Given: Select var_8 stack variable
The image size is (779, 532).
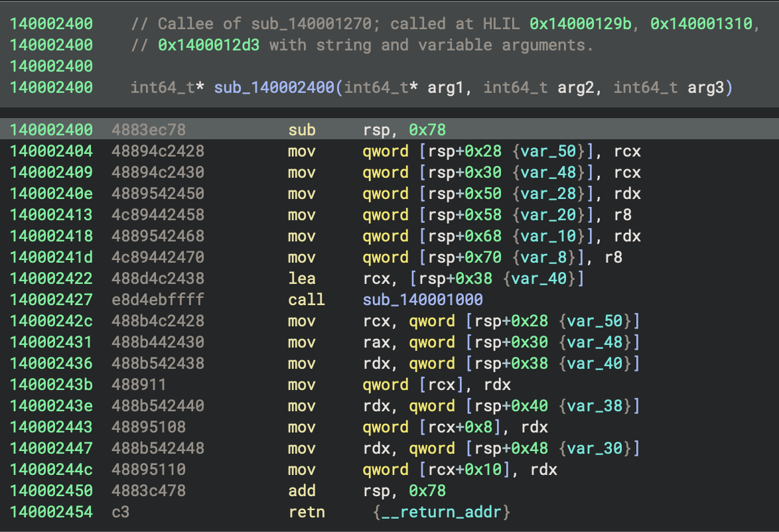Looking at the screenshot, I should [545, 257].
